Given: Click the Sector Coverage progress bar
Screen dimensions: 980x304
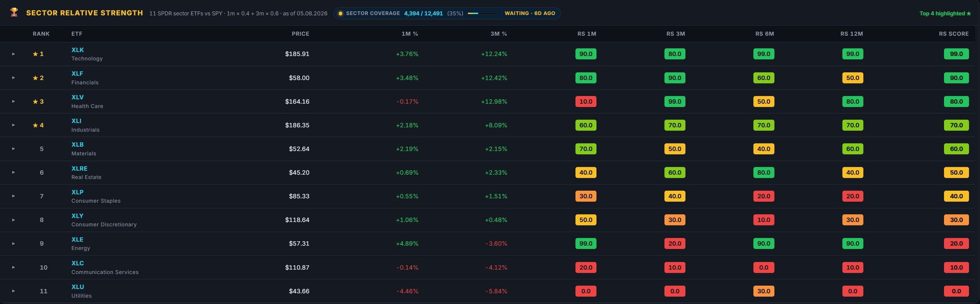Looking at the screenshot, I should [x=482, y=13].
